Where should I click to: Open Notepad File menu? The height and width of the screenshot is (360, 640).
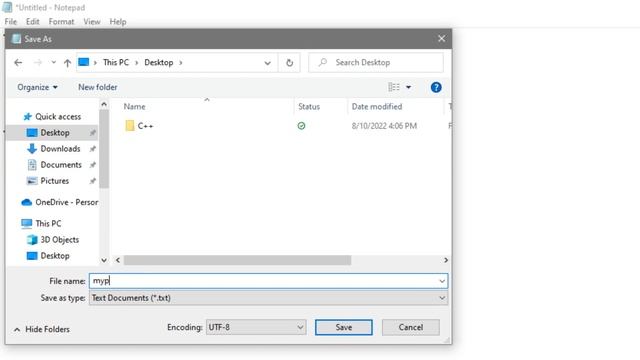click(x=11, y=22)
